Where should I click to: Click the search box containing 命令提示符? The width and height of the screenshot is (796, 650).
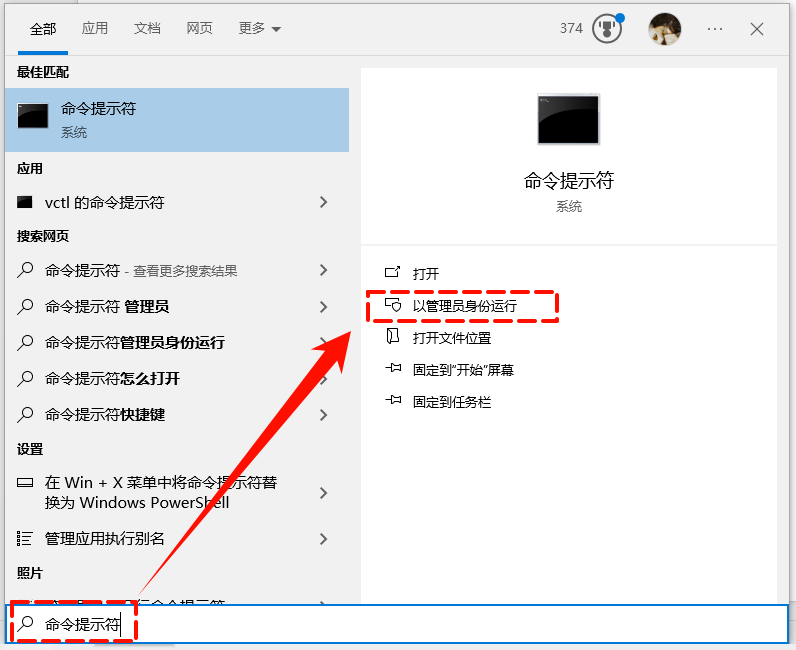tap(397, 624)
